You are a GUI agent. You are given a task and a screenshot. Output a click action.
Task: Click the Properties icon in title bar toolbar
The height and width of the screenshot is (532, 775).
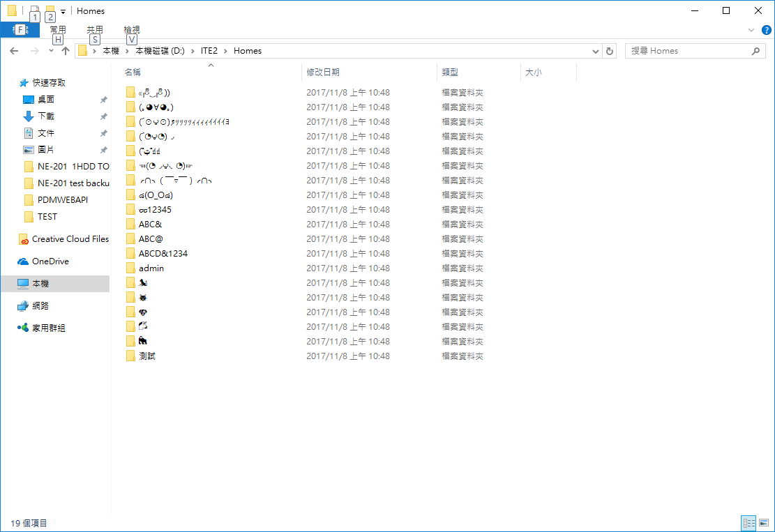point(34,11)
